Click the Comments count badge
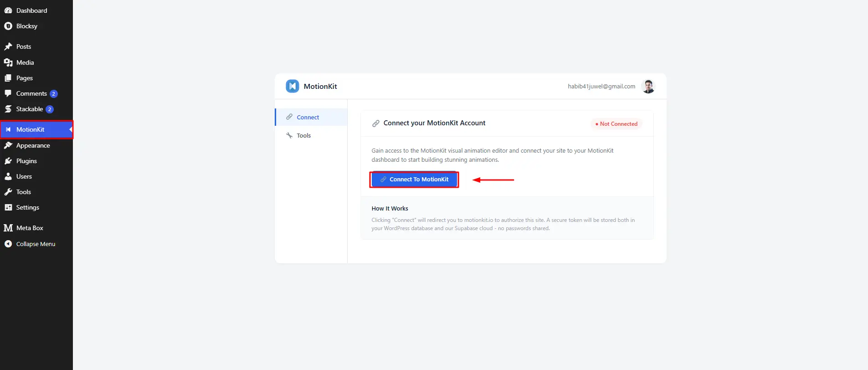868x370 pixels. click(54, 94)
